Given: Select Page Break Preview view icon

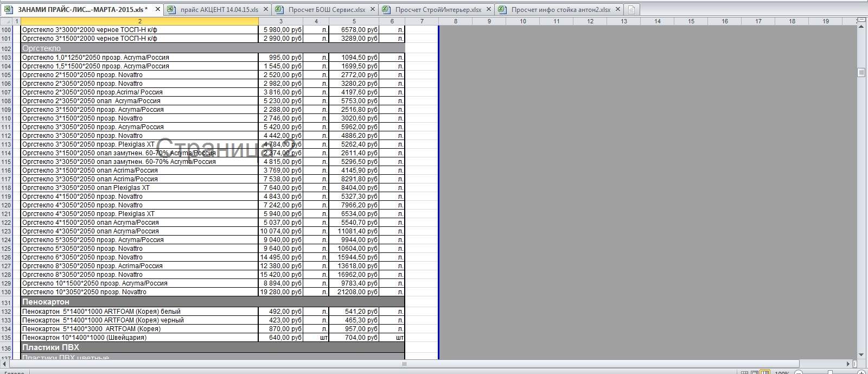Looking at the screenshot, I should click(764, 373).
